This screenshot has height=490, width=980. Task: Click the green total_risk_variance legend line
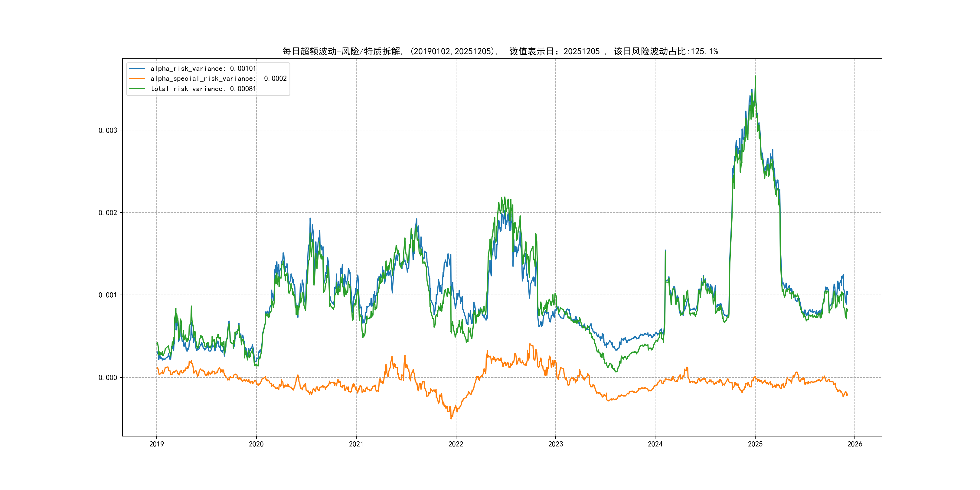click(x=137, y=89)
